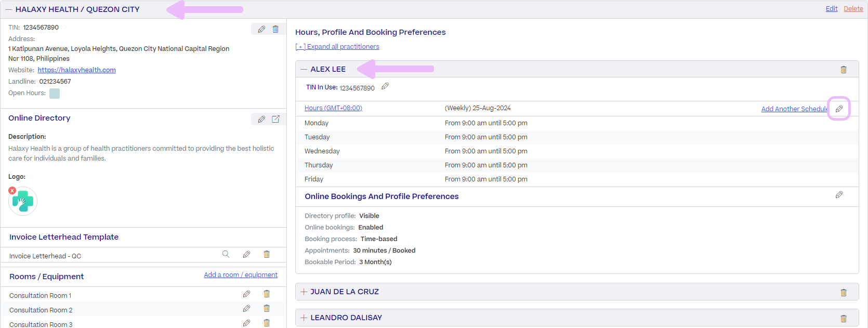Click the landline number 021234567
The height and width of the screenshot is (328, 868).
click(55, 82)
